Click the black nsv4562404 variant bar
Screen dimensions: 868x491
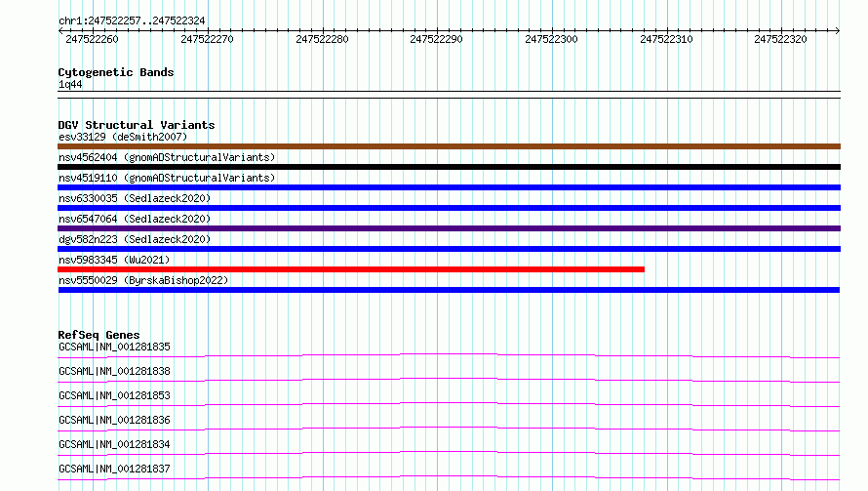(x=449, y=167)
